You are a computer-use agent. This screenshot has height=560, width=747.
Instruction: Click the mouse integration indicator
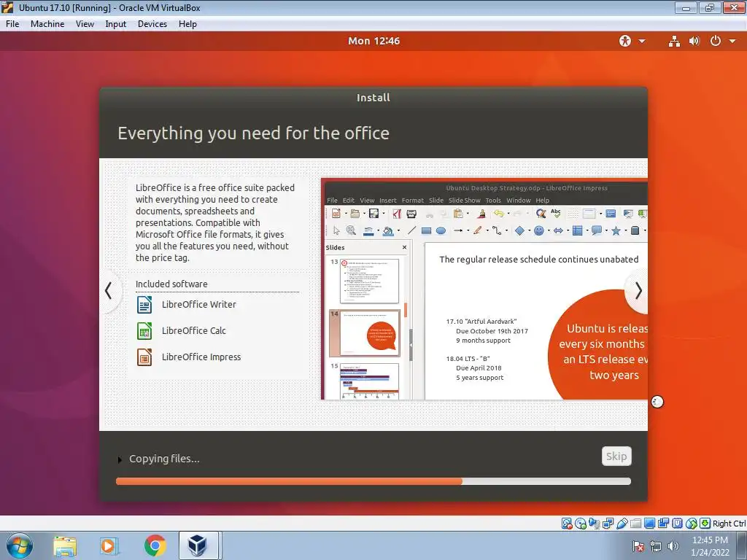(692, 524)
